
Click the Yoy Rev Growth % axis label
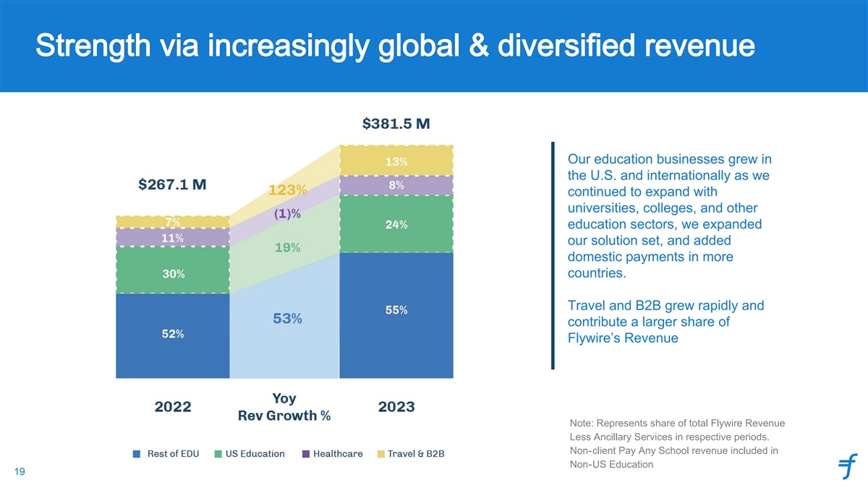284,407
